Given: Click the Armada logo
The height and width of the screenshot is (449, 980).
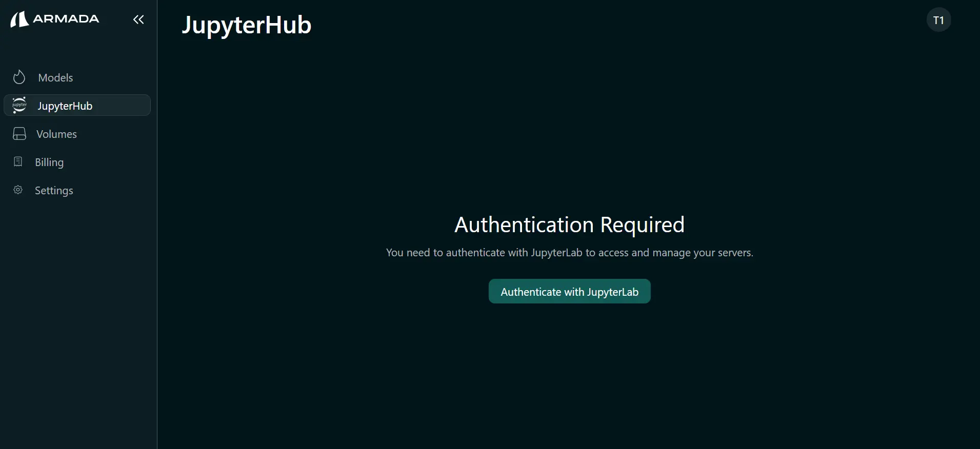Looking at the screenshot, I should pyautogui.click(x=54, y=19).
